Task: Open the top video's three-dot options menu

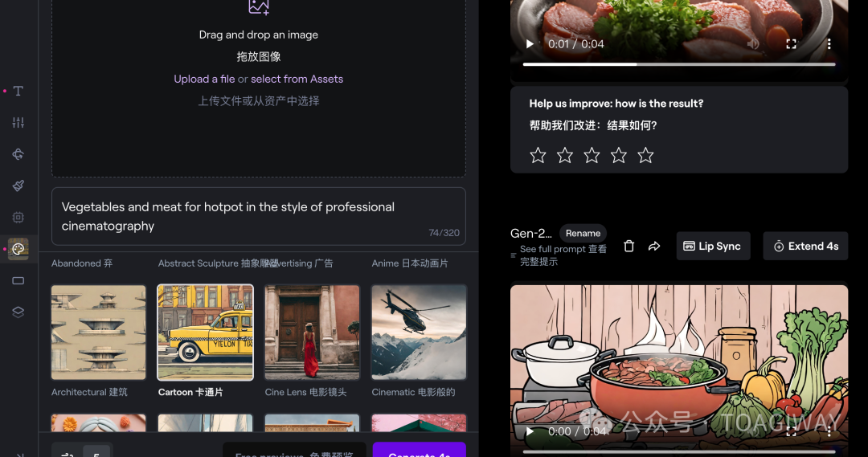Action: 829,44
